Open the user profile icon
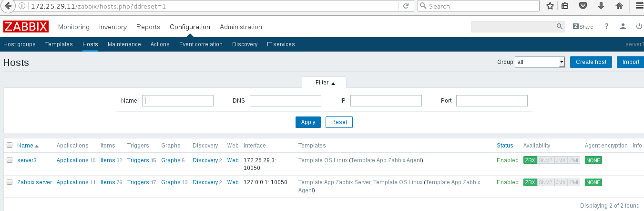The image size is (644, 211). coord(623,27)
